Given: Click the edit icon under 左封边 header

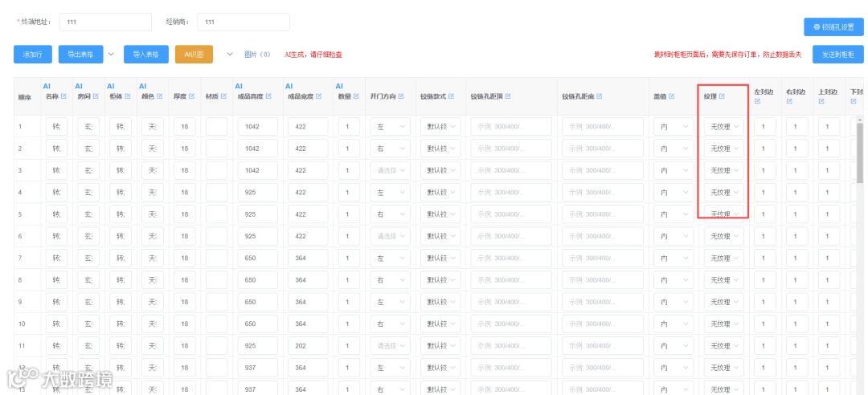Looking at the screenshot, I should 758,101.
